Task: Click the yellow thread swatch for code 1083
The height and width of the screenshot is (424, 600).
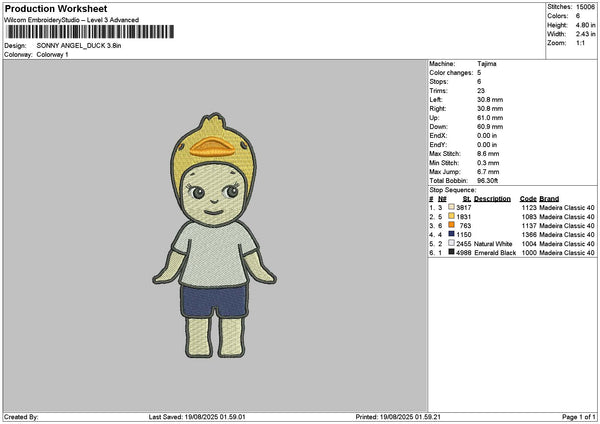Action: (452, 216)
